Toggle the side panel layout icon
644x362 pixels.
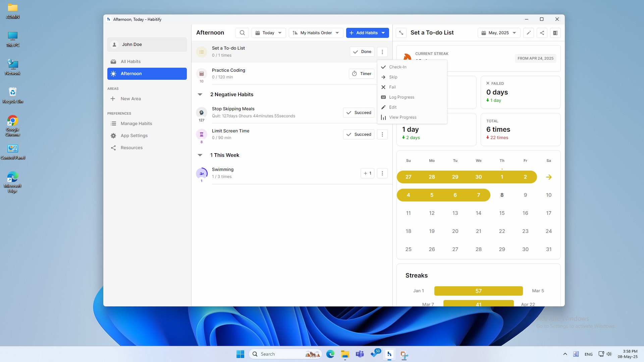555,33
